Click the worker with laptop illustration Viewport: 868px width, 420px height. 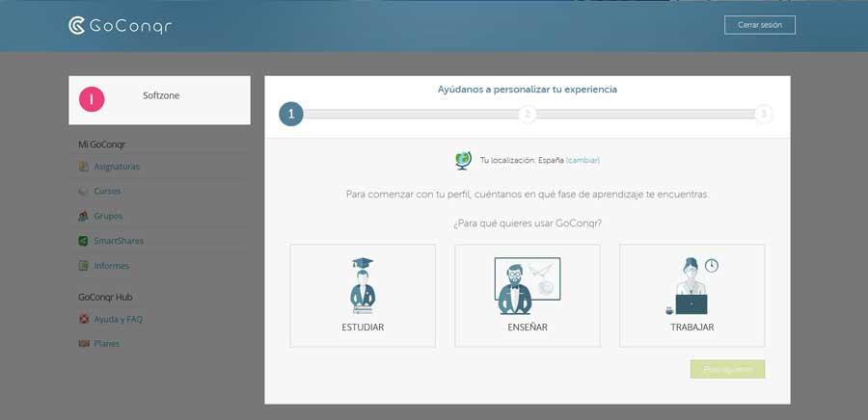click(692, 286)
